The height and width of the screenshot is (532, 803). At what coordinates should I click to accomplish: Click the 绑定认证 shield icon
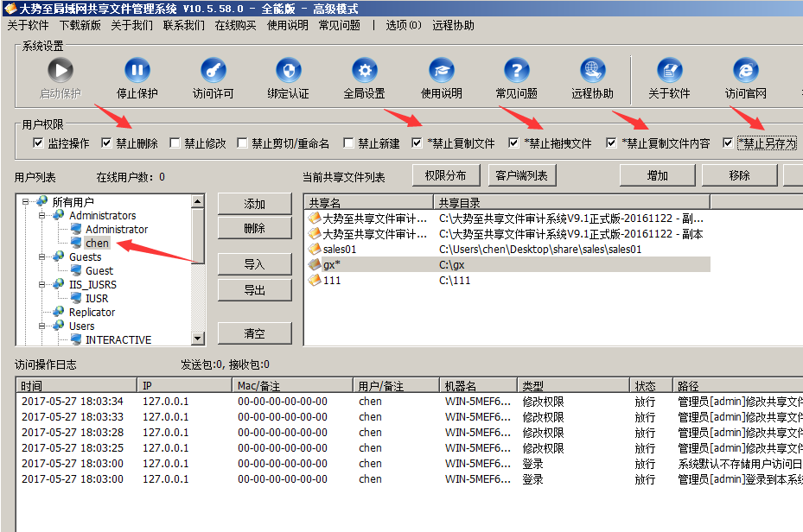289,71
